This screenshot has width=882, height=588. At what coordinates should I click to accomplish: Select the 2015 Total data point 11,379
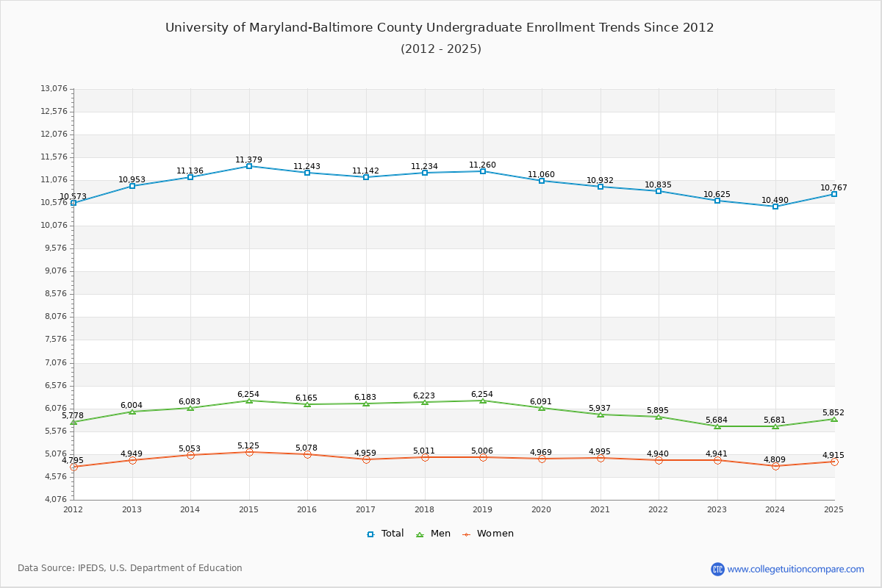(x=249, y=166)
